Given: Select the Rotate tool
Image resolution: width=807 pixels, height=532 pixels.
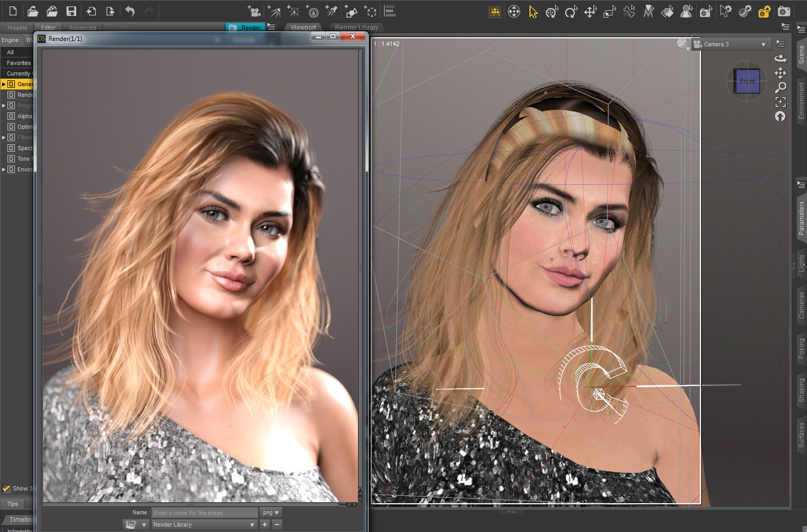Looking at the screenshot, I should [571, 11].
